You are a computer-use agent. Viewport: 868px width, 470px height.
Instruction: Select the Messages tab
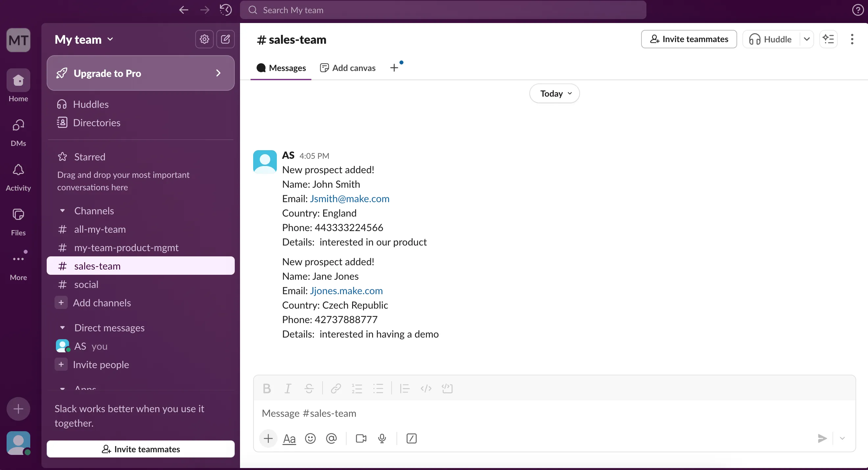pos(281,68)
